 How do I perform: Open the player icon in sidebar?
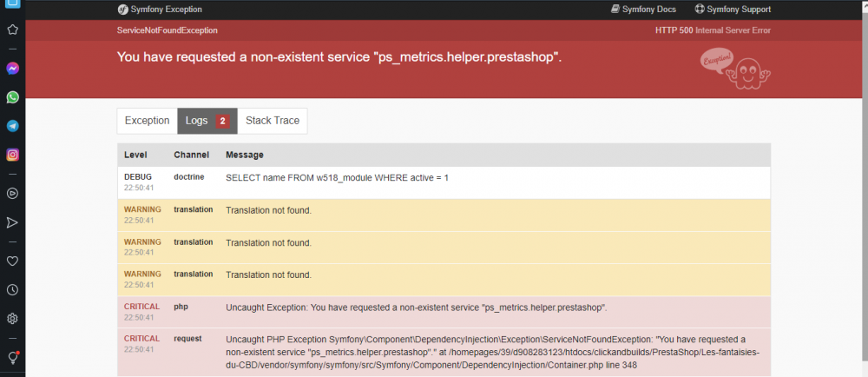coord(13,193)
